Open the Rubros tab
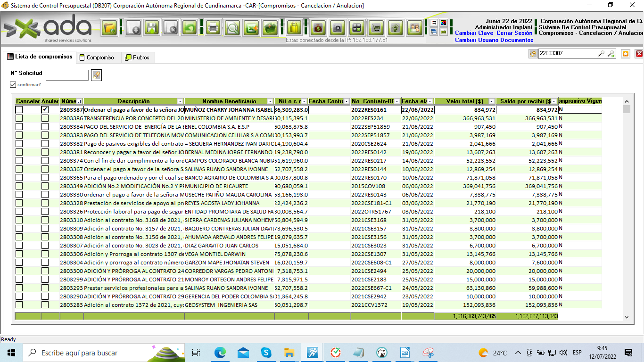 pyautogui.click(x=137, y=58)
